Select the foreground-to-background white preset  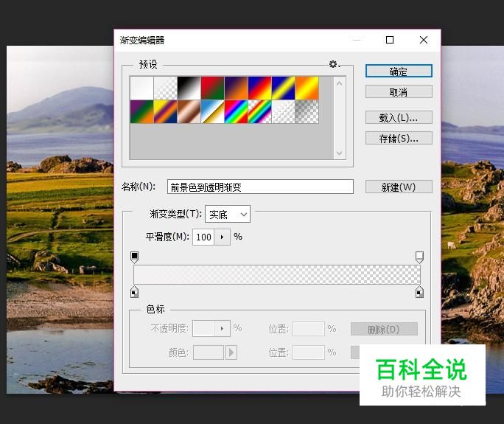[x=141, y=88]
